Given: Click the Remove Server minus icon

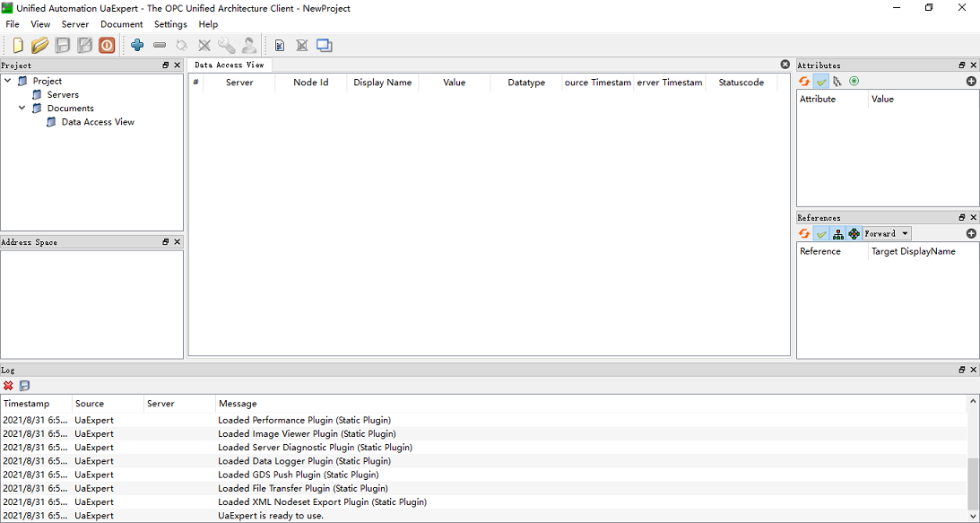Looking at the screenshot, I should [x=160, y=45].
